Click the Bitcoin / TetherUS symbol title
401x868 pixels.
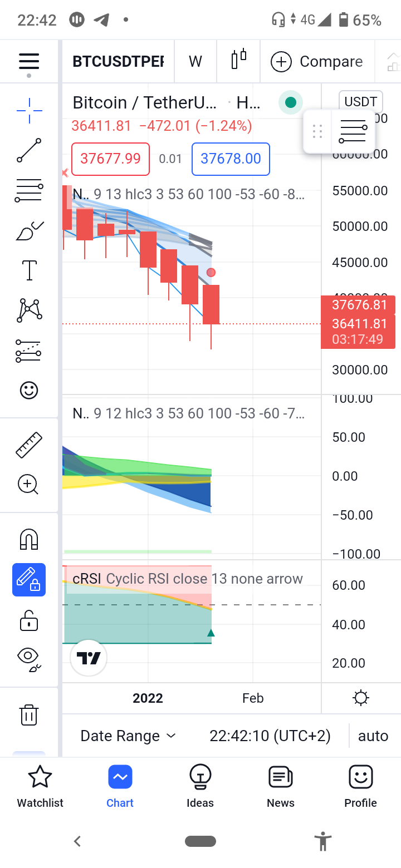[x=145, y=102]
